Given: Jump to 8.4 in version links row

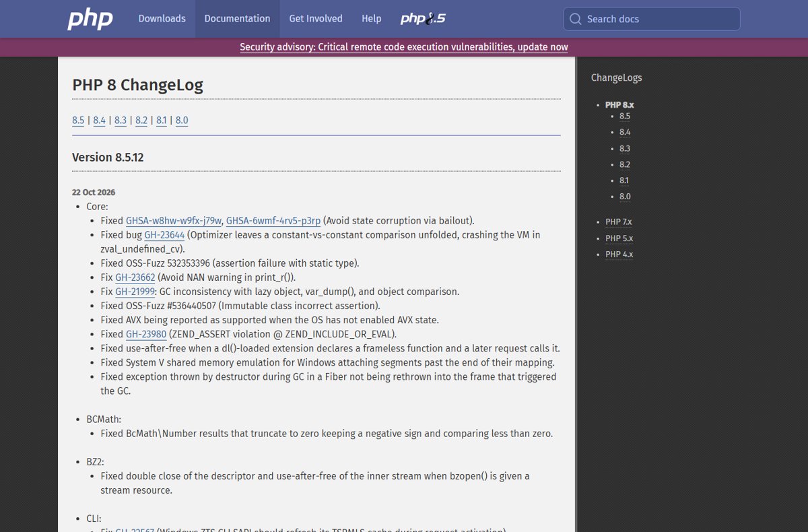Looking at the screenshot, I should [x=100, y=121].
